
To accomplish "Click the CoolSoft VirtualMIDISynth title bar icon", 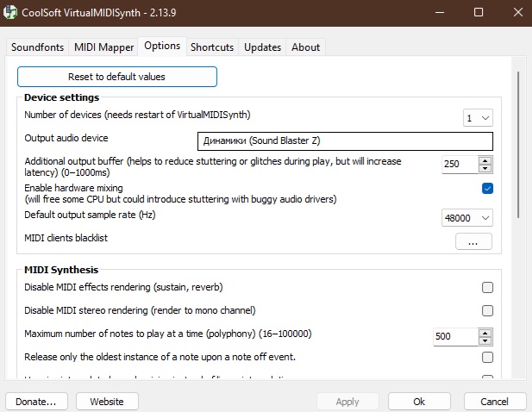I will pyautogui.click(x=10, y=13).
